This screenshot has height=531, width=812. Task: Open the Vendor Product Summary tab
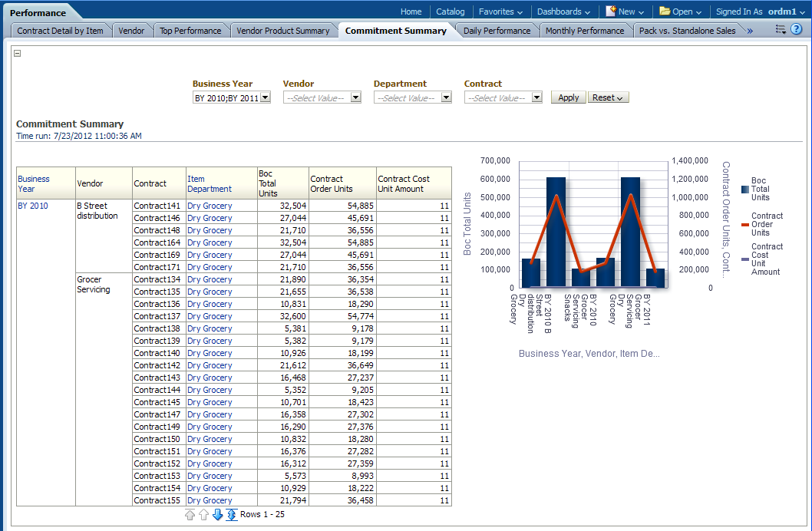pyautogui.click(x=282, y=31)
